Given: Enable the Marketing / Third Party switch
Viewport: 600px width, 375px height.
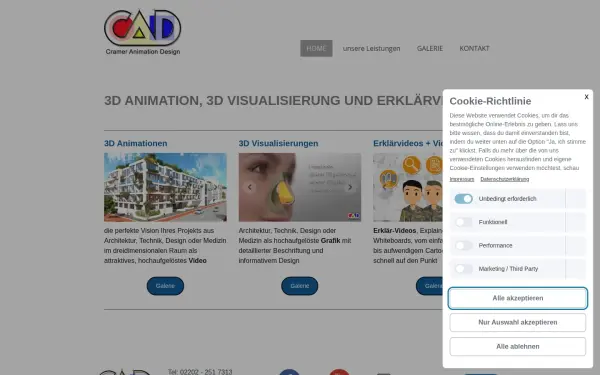Looking at the screenshot, I should click(x=463, y=269).
